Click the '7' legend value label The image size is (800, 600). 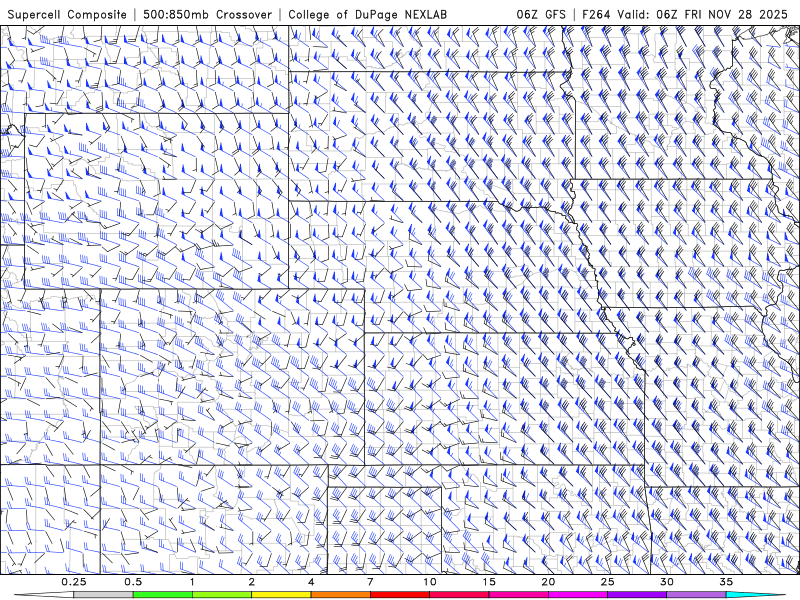(370, 582)
